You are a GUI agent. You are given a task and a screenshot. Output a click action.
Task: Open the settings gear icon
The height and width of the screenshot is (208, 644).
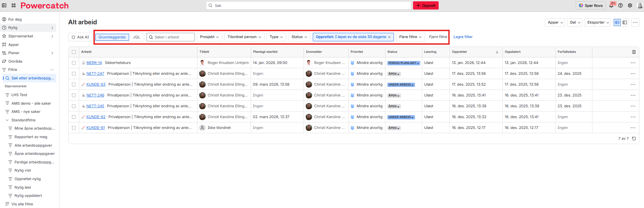[630, 6]
